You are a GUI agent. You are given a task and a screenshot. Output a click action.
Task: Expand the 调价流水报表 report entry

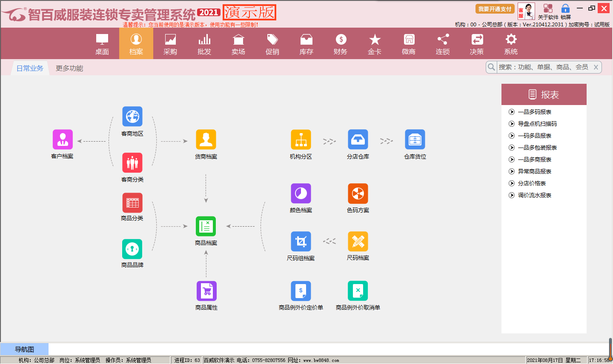(x=534, y=195)
